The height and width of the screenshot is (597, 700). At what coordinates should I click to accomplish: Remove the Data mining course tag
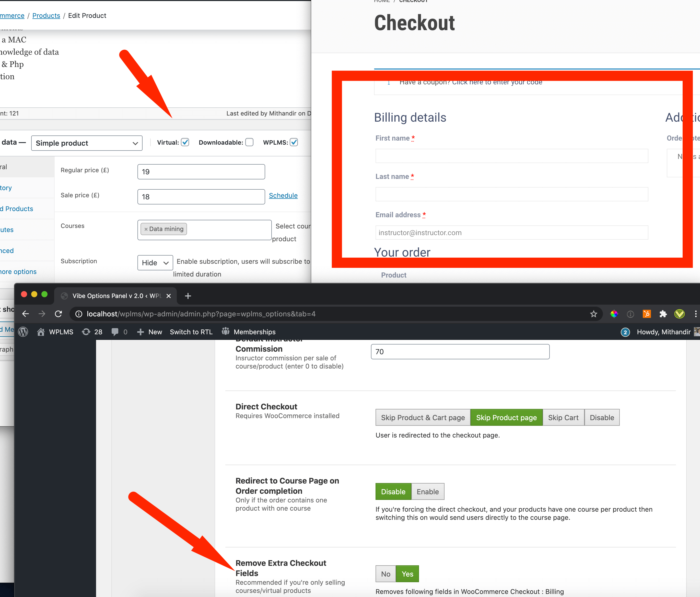pos(146,229)
